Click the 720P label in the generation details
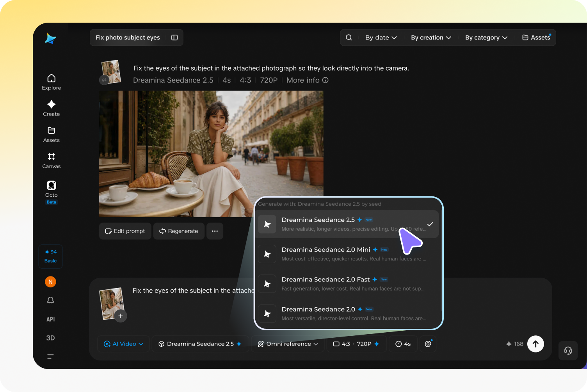Image resolution: width=587 pixels, height=392 pixels. pos(269,80)
